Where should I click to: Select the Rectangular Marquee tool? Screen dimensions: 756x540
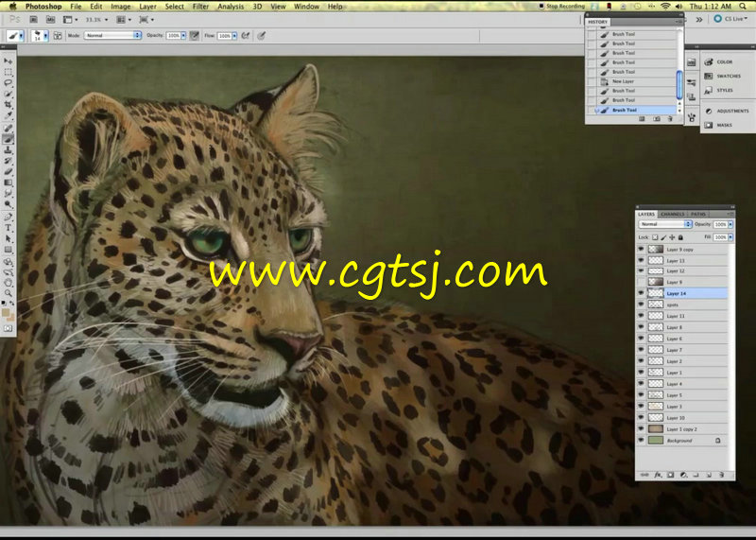point(9,73)
